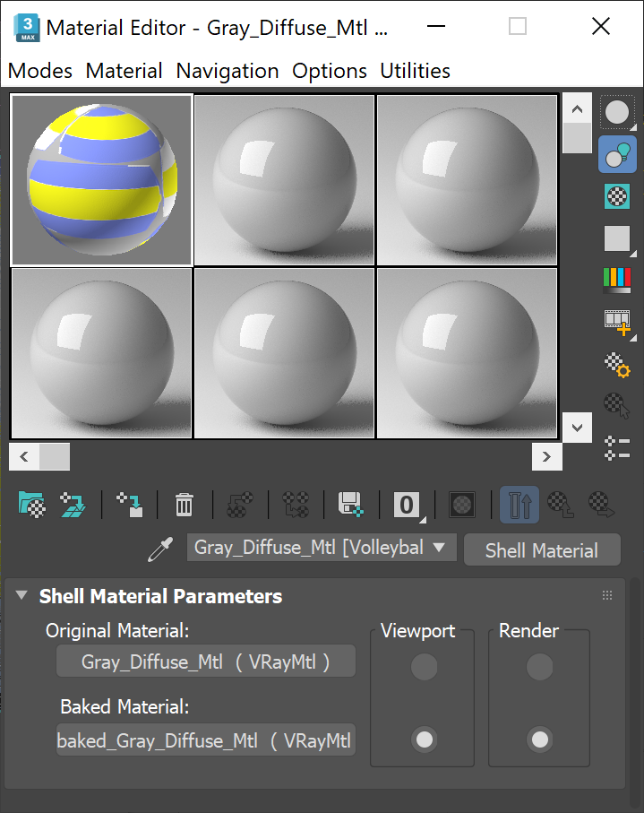This screenshot has width=644, height=813.
Task: Toggle the Show End Result button
Action: [x=519, y=505]
